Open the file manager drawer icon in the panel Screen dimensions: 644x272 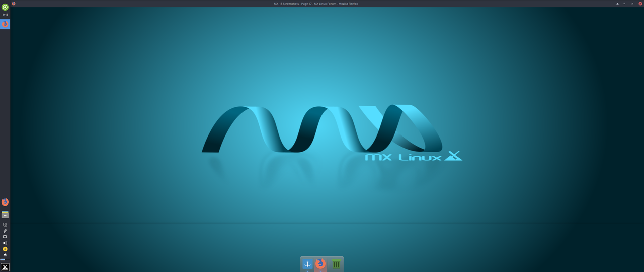[5, 214]
